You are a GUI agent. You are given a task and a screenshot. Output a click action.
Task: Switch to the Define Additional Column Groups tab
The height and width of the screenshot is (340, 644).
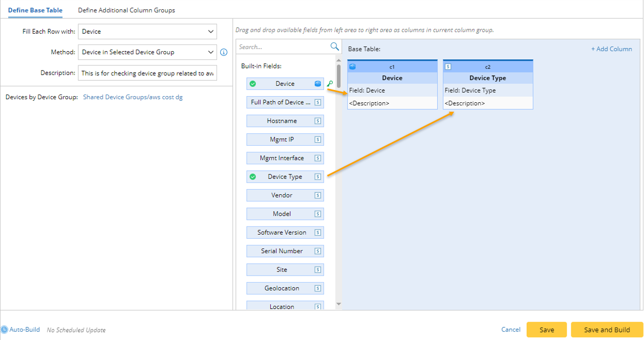126,10
